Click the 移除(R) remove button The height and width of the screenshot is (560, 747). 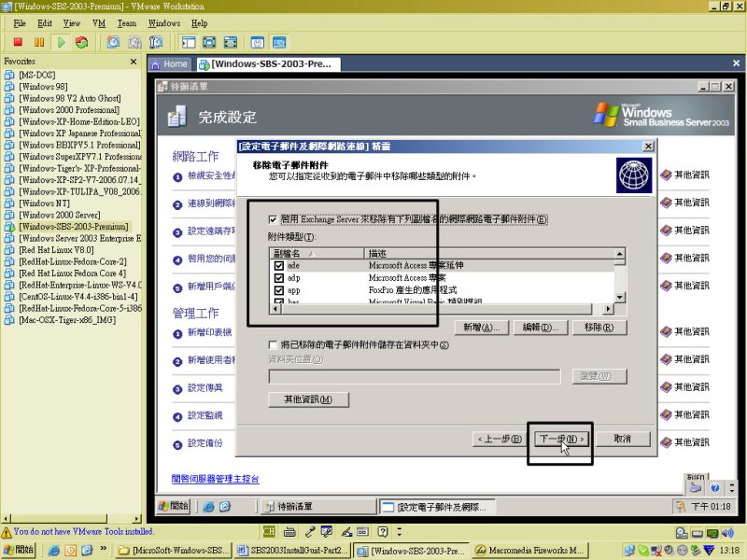click(x=599, y=328)
